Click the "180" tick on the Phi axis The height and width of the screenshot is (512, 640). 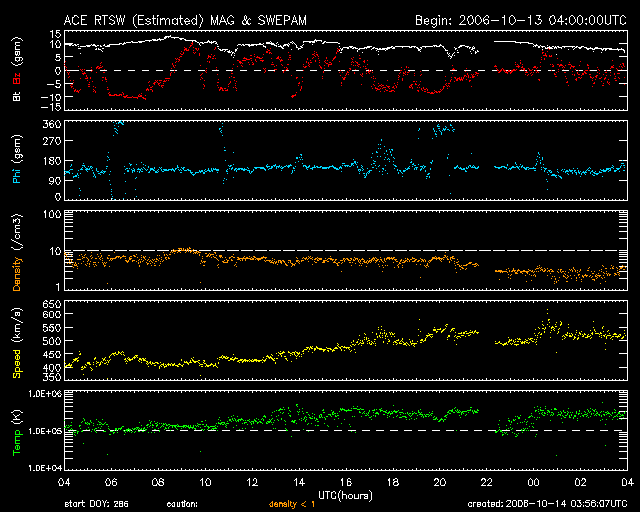click(52, 160)
